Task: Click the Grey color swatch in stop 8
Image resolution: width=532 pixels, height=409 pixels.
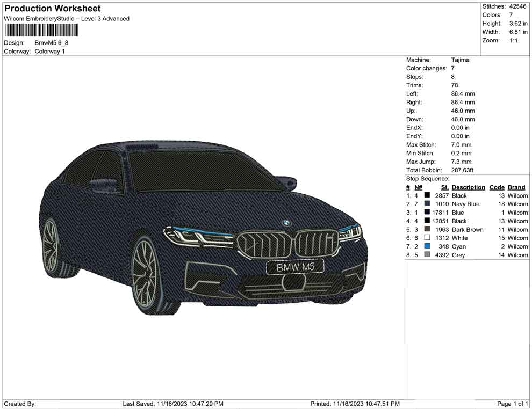Action: pyautogui.click(x=427, y=254)
